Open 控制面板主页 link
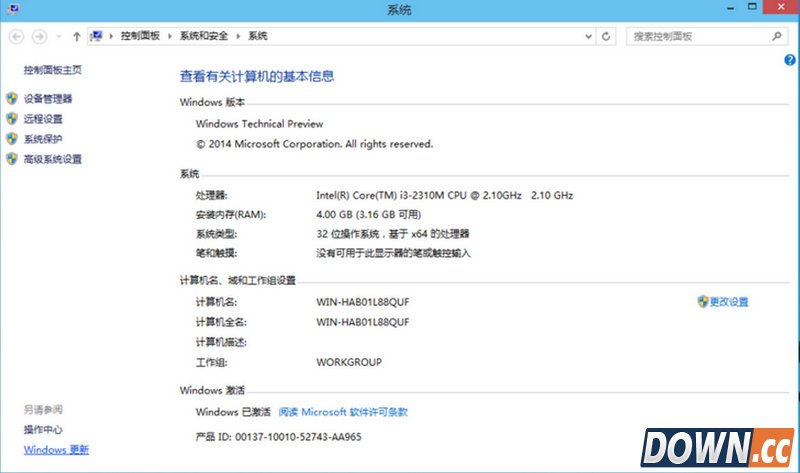 [x=53, y=70]
